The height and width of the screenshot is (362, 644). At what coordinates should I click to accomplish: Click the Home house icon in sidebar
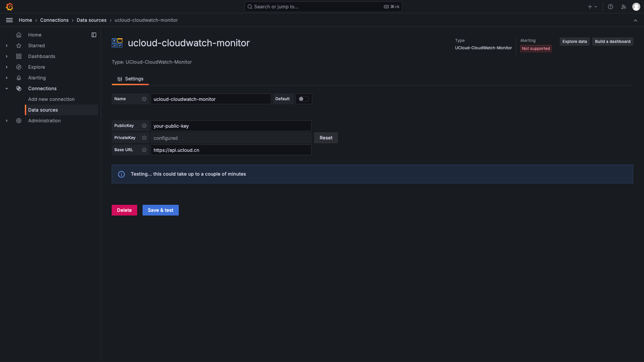19,35
